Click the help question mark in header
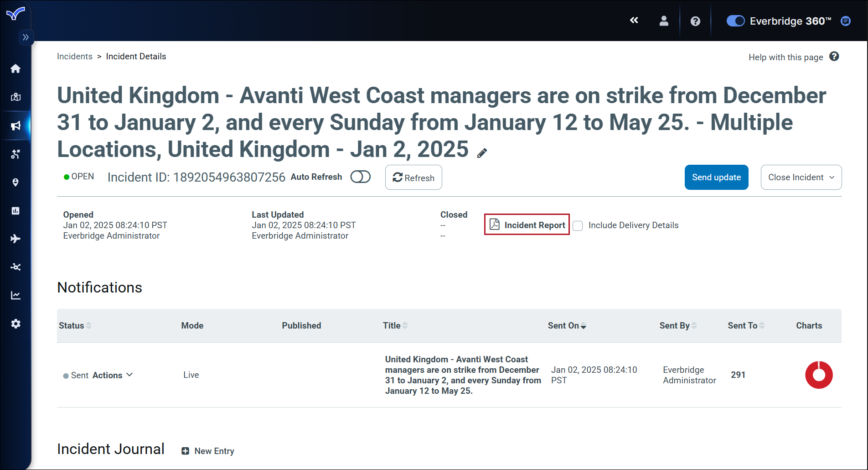The height and width of the screenshot is (470, 868). [x=695, y=21]
